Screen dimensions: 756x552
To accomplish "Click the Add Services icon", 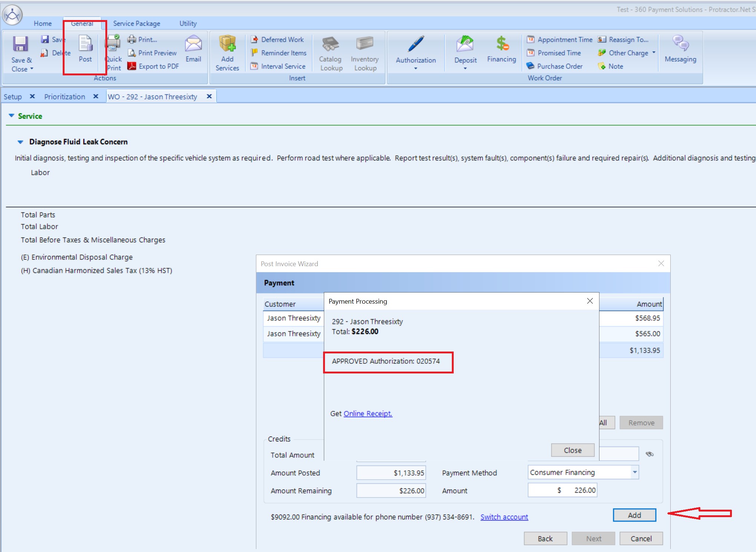I will pyautogui.click(x=227, y=44).
